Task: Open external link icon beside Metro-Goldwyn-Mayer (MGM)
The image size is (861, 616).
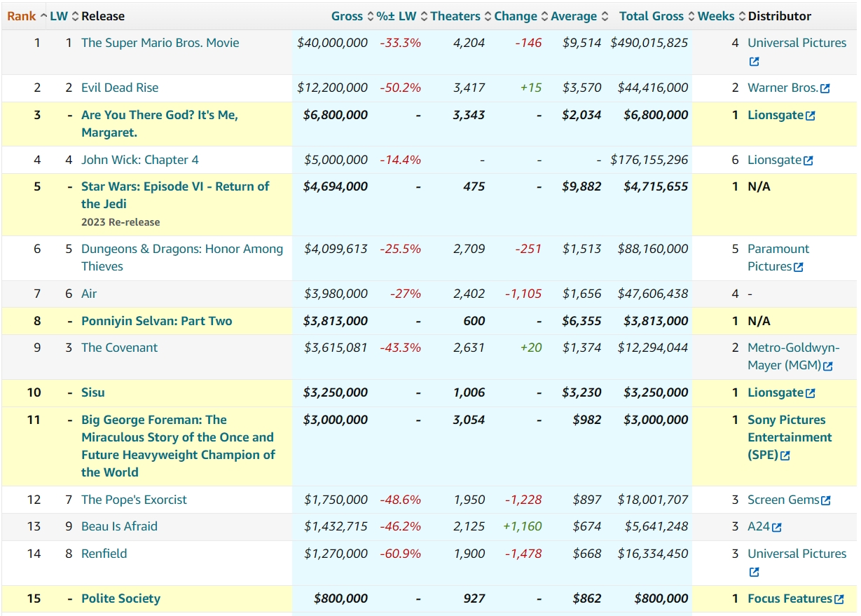Action: (828, 366)
